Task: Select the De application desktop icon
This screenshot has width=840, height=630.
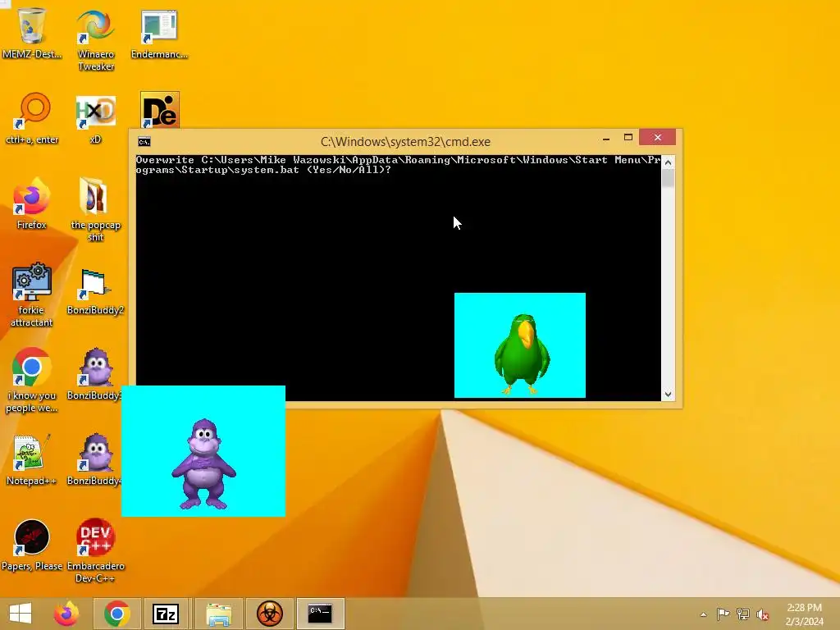Action: tap(160, 110)
